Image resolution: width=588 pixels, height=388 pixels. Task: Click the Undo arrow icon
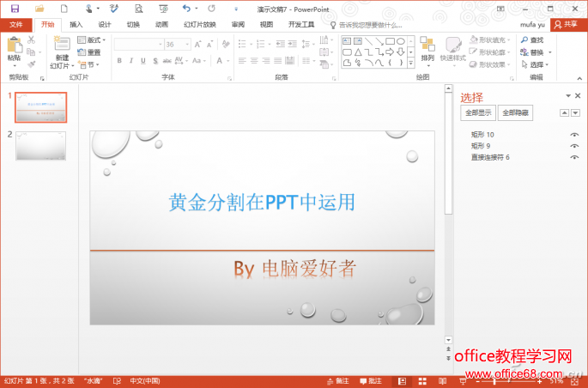[185, 8]
